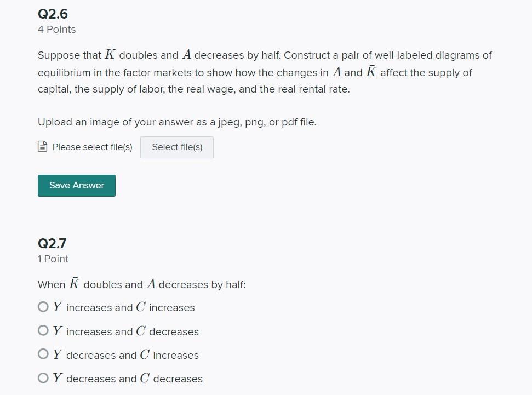Click the 'capital, the supply of labor' text line
Viewport: 532px width, 395px height.
[x=194, y=89]
